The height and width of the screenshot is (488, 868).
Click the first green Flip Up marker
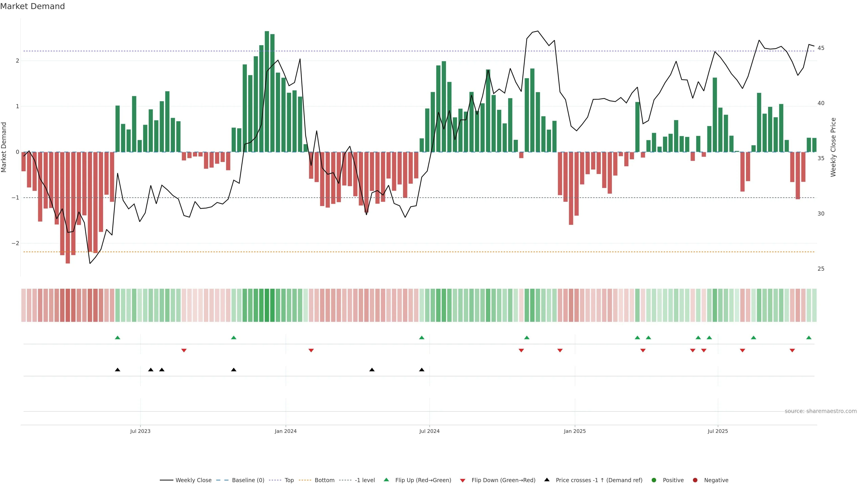coord(118,338)
